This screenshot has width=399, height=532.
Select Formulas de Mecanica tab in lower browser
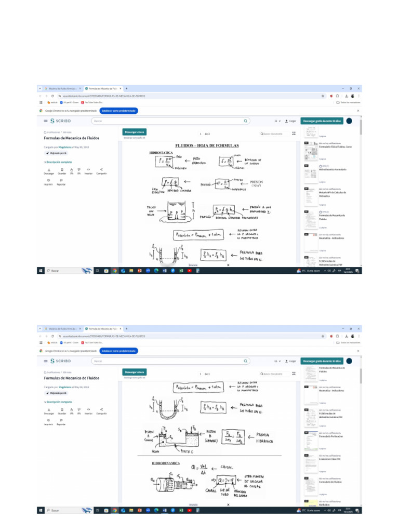coord(103,329)
